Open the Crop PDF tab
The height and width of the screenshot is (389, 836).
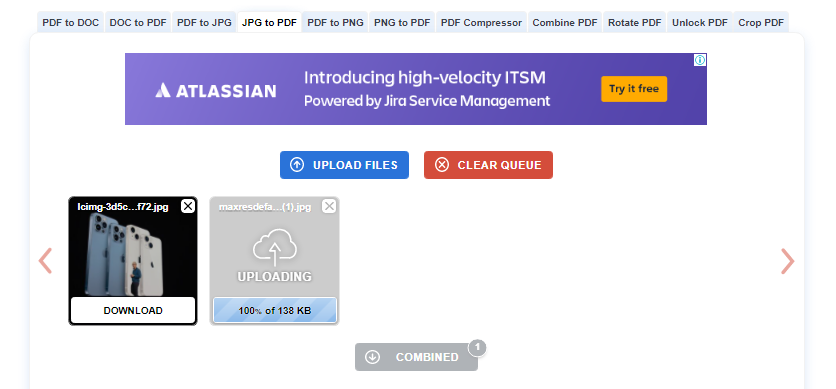coord(761,22)
